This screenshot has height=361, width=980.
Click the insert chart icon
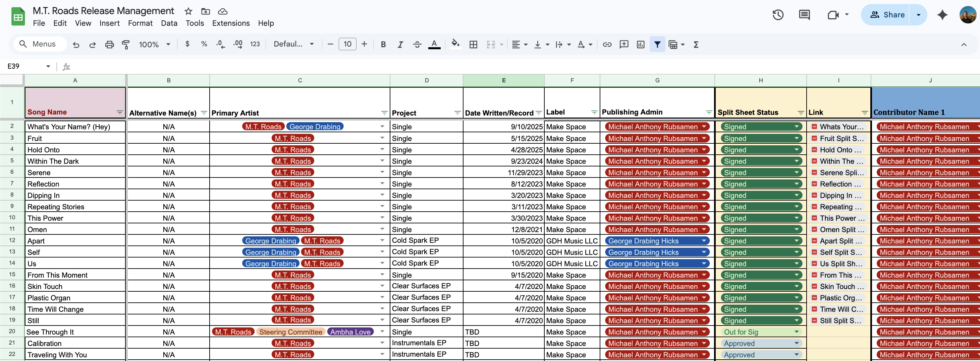coord(640,45)
